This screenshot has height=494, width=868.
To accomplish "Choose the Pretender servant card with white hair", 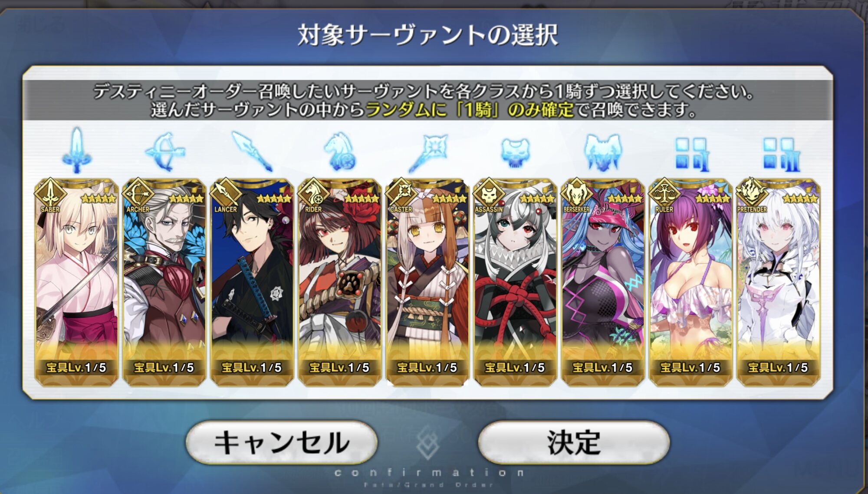I will coord(778,282).
